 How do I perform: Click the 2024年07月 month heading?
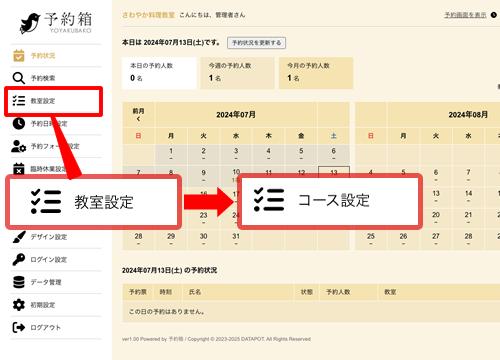(236, 115)
